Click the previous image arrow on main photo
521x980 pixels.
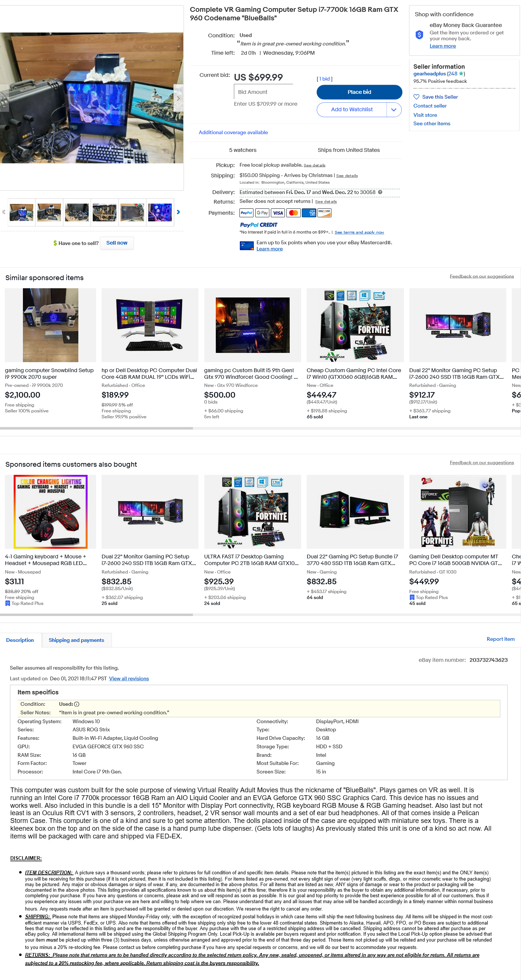[x=4, y=98]
